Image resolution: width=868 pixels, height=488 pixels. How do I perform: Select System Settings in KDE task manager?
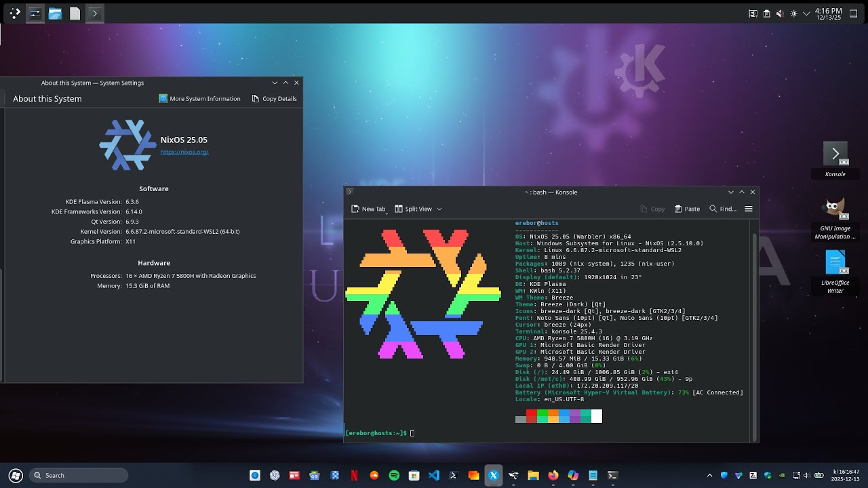pyautogui.click(x=35, y=13)
